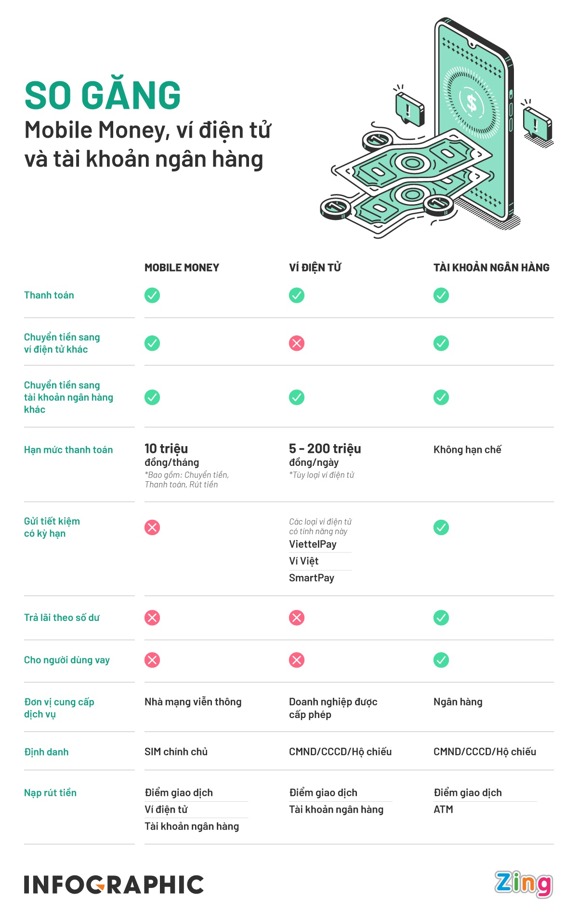578x924 pixels.
Task: Click the SO GĂNG headline title
Action: [103, 95]
